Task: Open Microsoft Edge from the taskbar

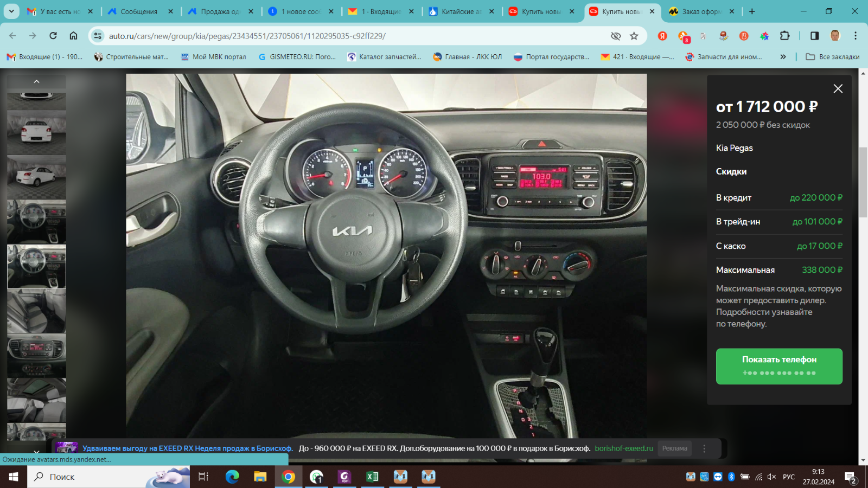Action: [232, 477]
